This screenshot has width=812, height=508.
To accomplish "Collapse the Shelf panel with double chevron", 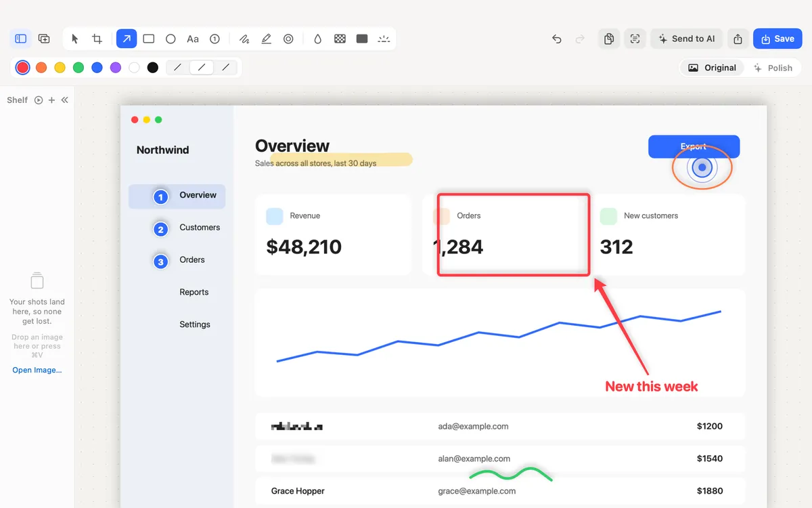I will point(65,100).
